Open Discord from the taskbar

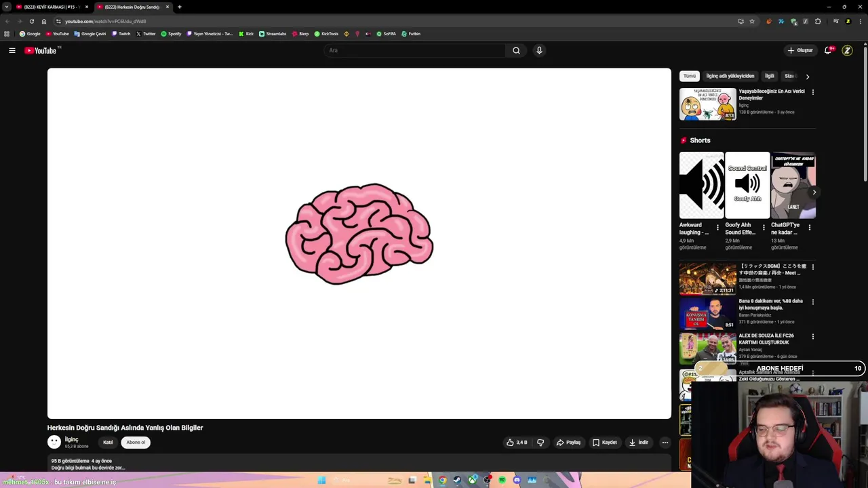517,480
